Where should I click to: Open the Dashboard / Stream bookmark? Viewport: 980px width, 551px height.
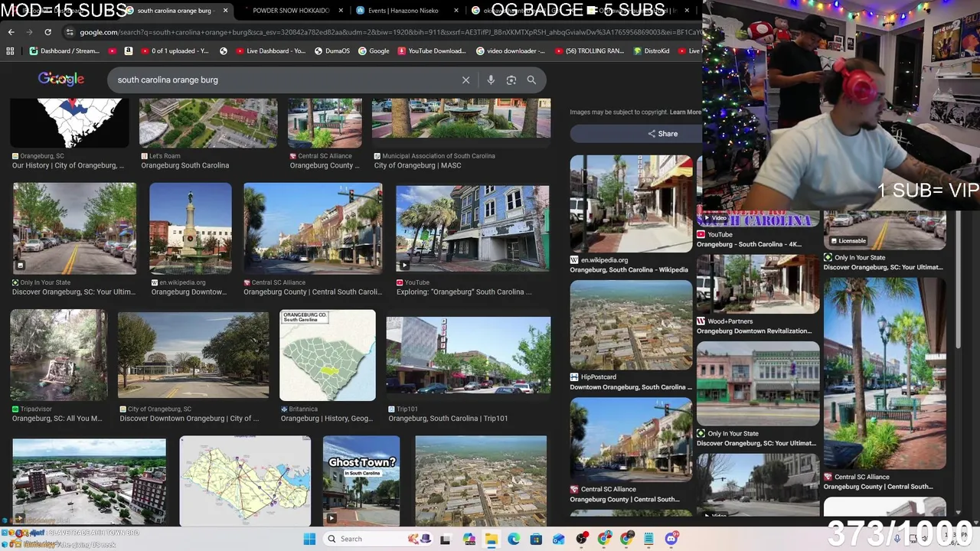(64, 51)
